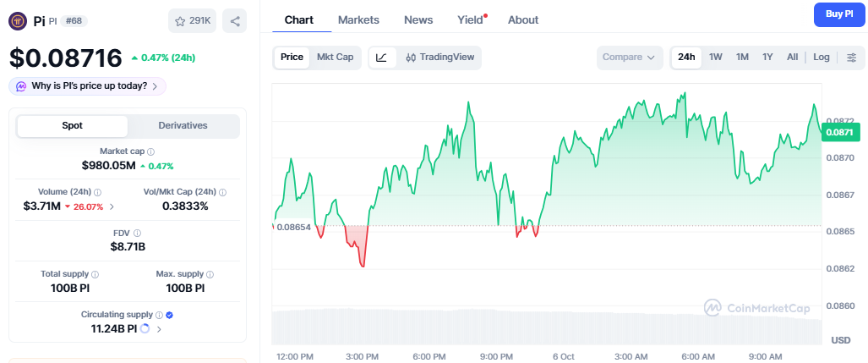868x363 pixels.
Task: Expand Why is PI's price up today
Action: [x=87, y=86]
